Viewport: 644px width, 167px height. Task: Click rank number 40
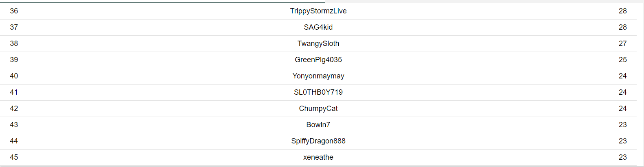14,76
